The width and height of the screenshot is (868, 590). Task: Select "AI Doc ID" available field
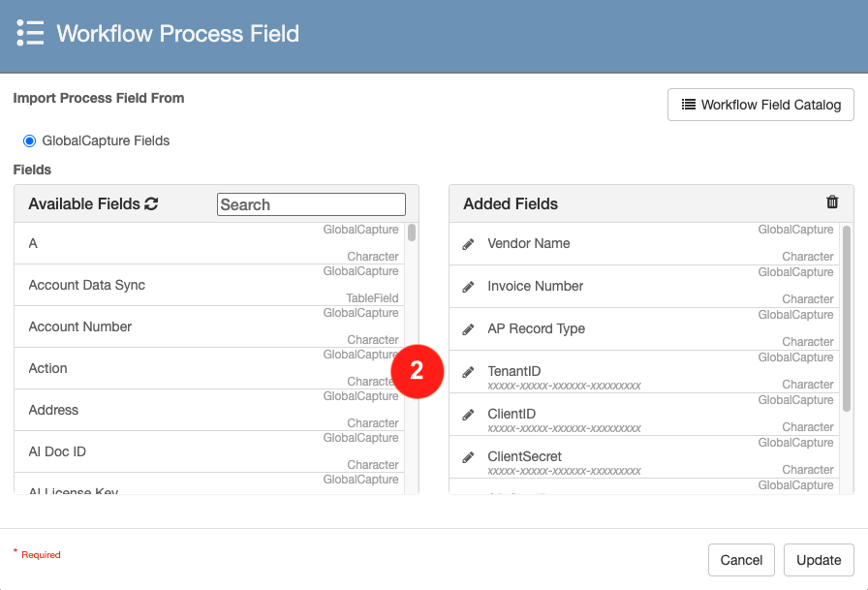(x=209, y=451)
